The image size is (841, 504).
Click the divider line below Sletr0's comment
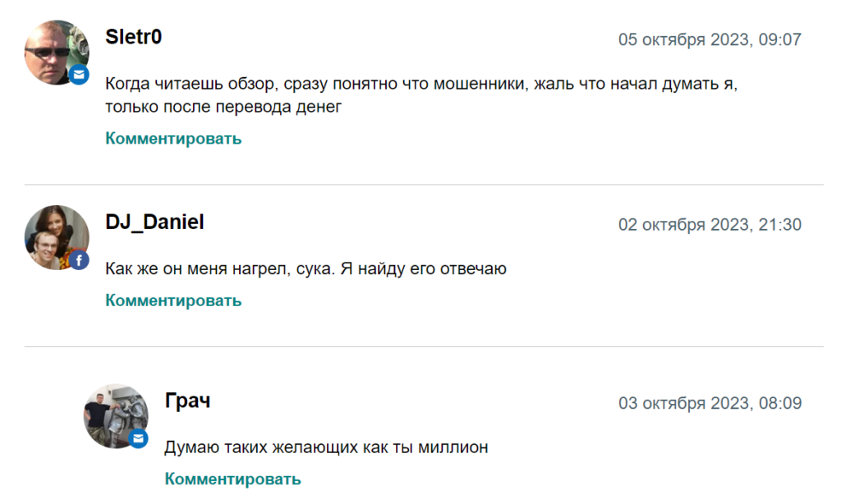424,185
